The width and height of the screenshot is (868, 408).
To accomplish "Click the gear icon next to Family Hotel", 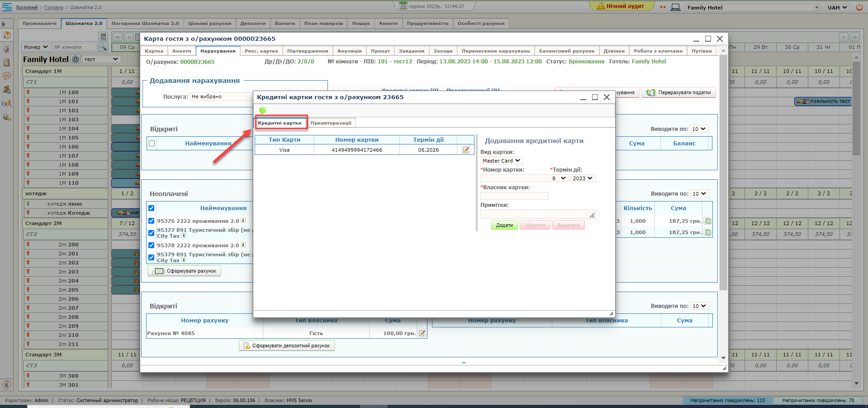I will (76, 59).
